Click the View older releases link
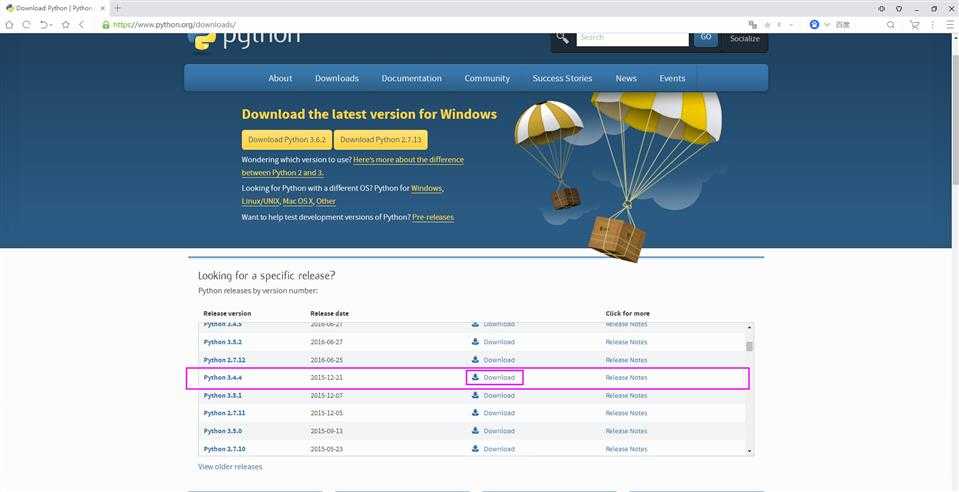The image size is (959, 492). (x=230, y=467)
